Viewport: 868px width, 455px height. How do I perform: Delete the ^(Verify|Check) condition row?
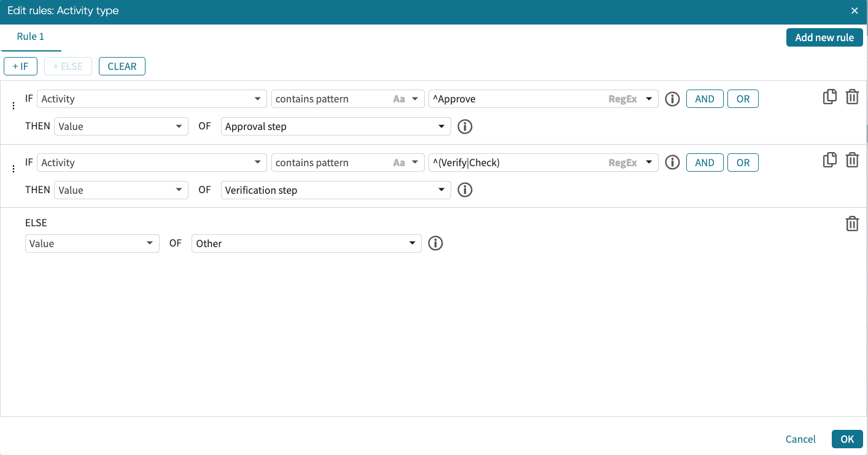(852, 160)
